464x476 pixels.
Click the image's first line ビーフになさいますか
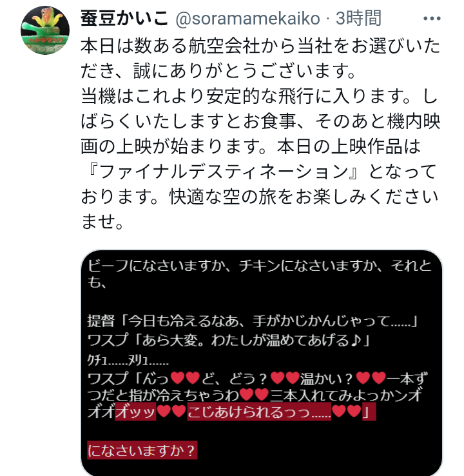point(260,274)
